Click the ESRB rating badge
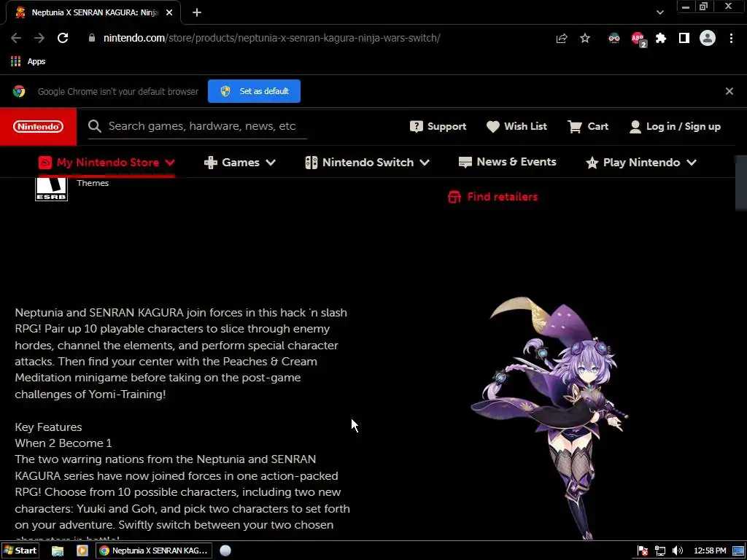The image size is (747, 560). [52, 189]
